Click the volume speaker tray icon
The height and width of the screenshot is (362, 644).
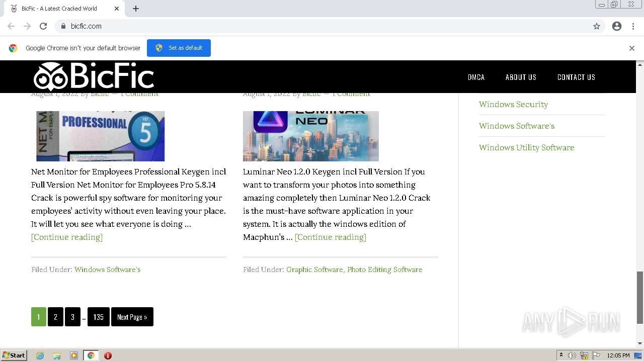572,355
